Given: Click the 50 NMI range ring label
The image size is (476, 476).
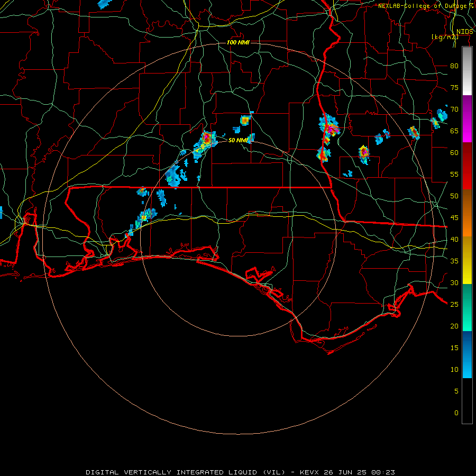Looking at the screenshot, I should 239,140.
